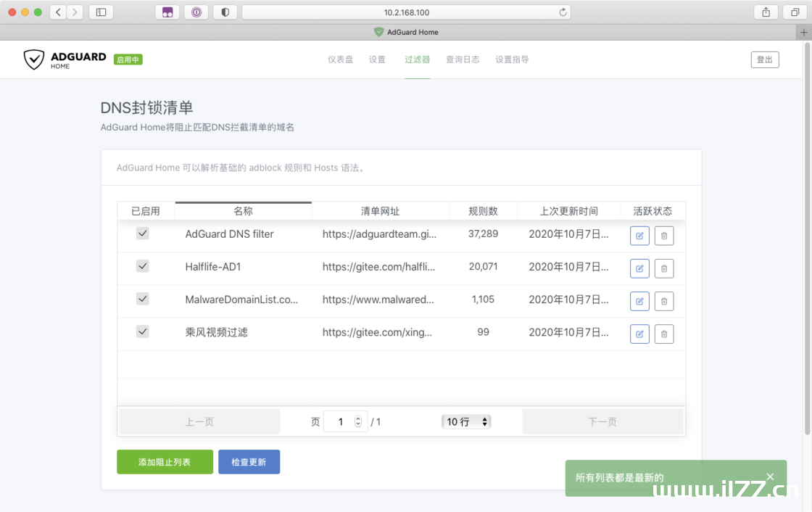Click the https://www.malwared... URL cell
812x512 pixels.
[378, 300]
